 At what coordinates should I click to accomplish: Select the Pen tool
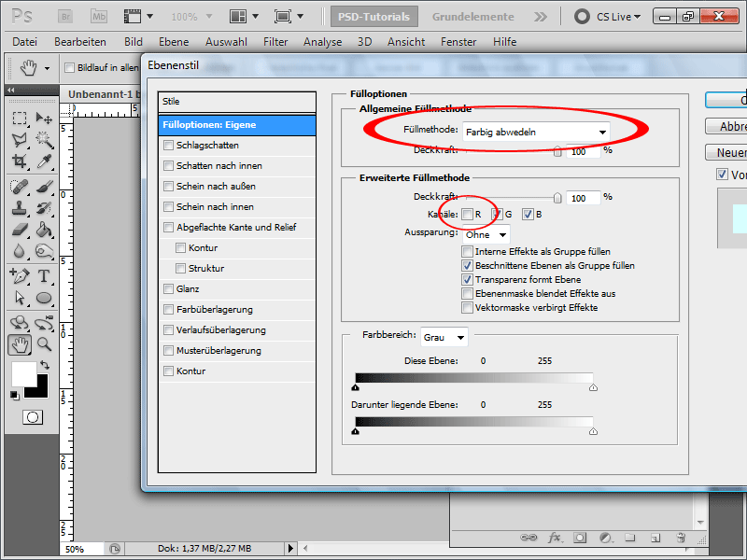(20, 275)
